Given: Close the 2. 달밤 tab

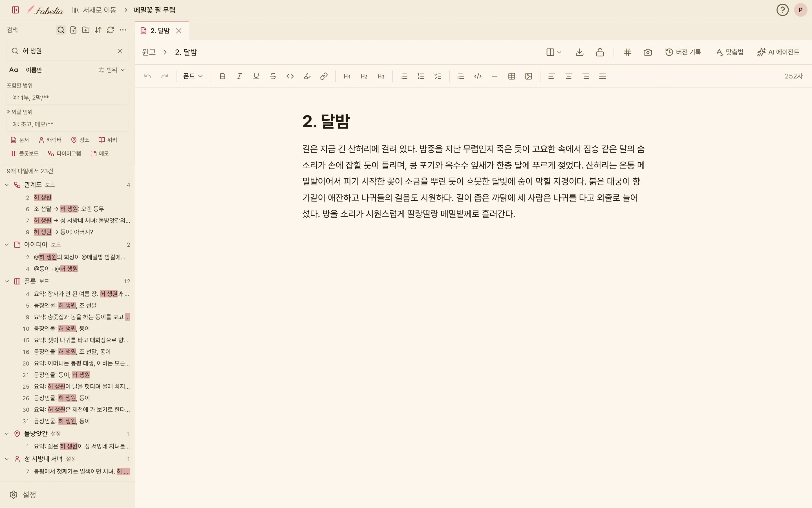Looking at the screenshot, I should tap(179, 31).
